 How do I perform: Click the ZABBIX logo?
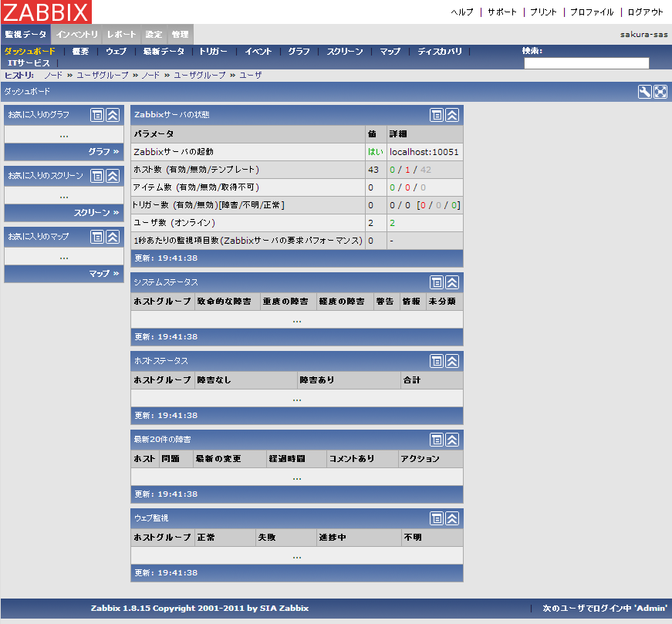coord(47,12)
